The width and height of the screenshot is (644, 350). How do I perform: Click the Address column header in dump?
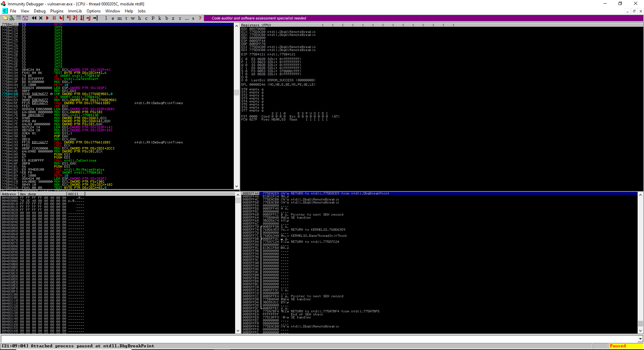[9, 194]
